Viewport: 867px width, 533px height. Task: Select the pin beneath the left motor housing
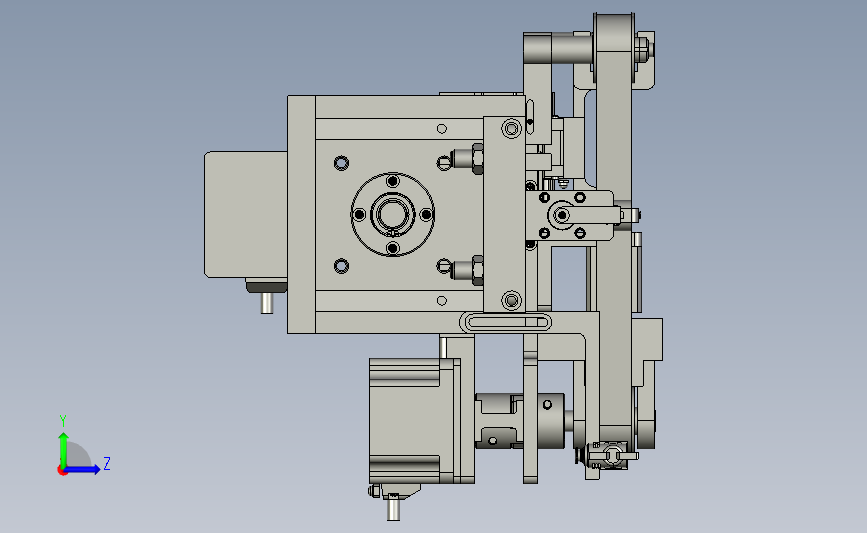[267, 302]
